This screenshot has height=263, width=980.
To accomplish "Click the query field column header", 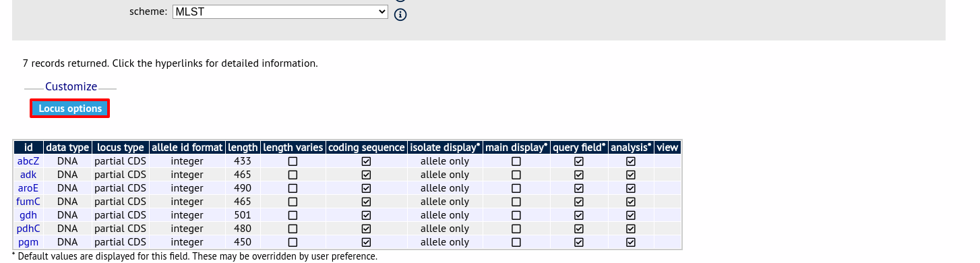I will click(x=579, y=148).
